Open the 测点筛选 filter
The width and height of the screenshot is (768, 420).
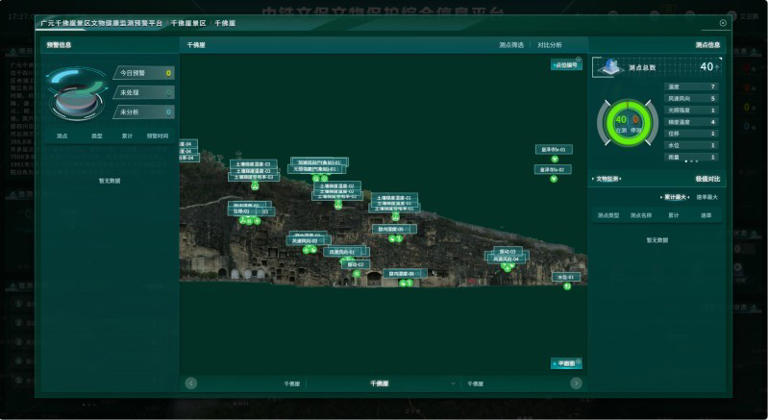(511, 45)
